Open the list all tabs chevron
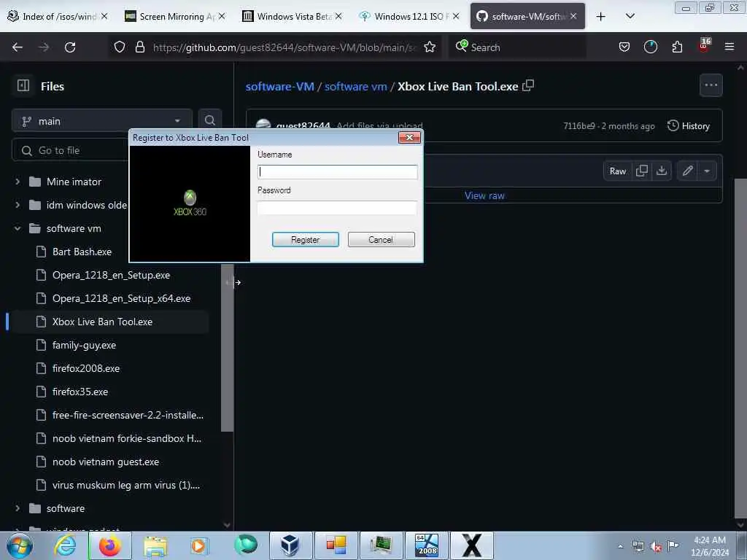This screenshot has height=560, width=747. [630, 16]
